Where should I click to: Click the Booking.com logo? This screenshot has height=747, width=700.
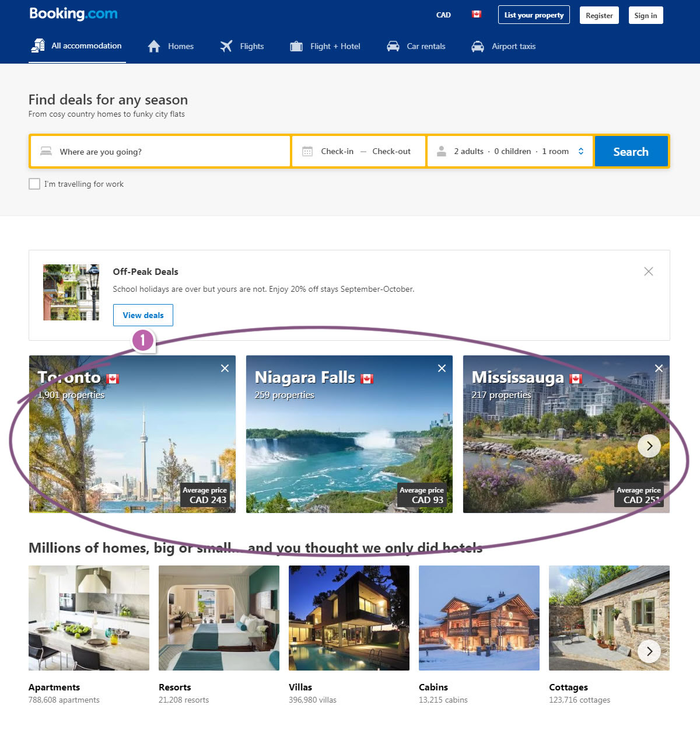pos(73,14)
